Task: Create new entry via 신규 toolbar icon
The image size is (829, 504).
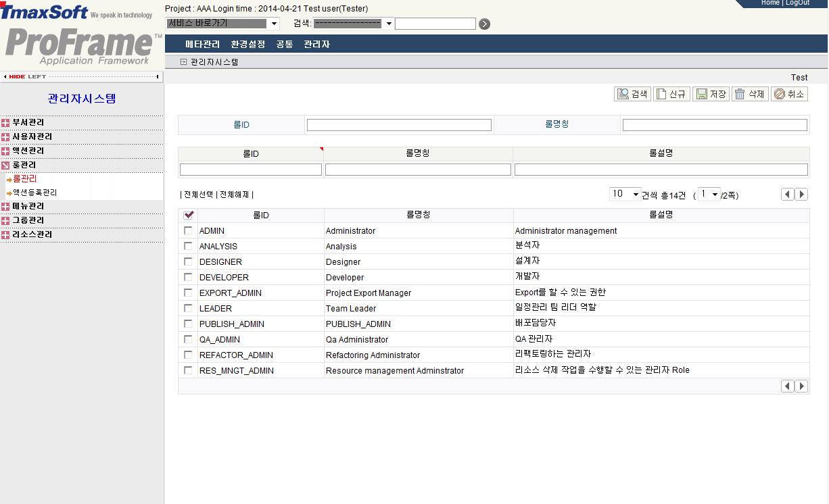Action: pyautogui.click(x=671, y=94)
